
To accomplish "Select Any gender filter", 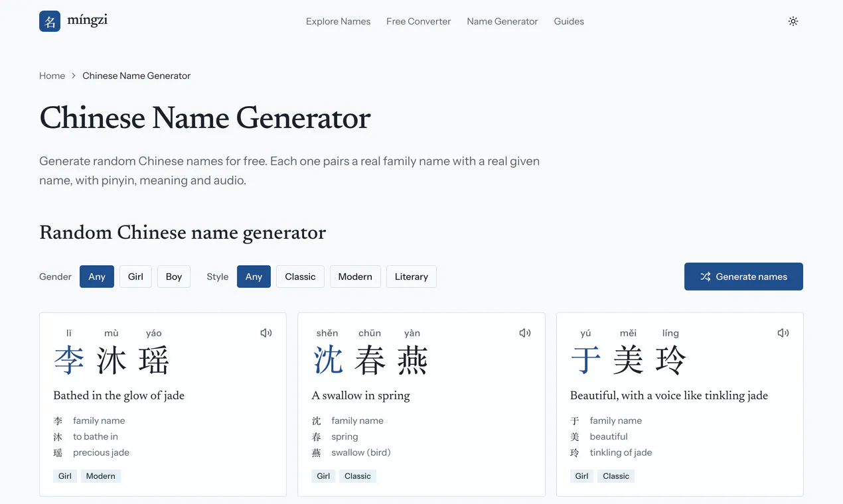I will [x=97, y=277].
